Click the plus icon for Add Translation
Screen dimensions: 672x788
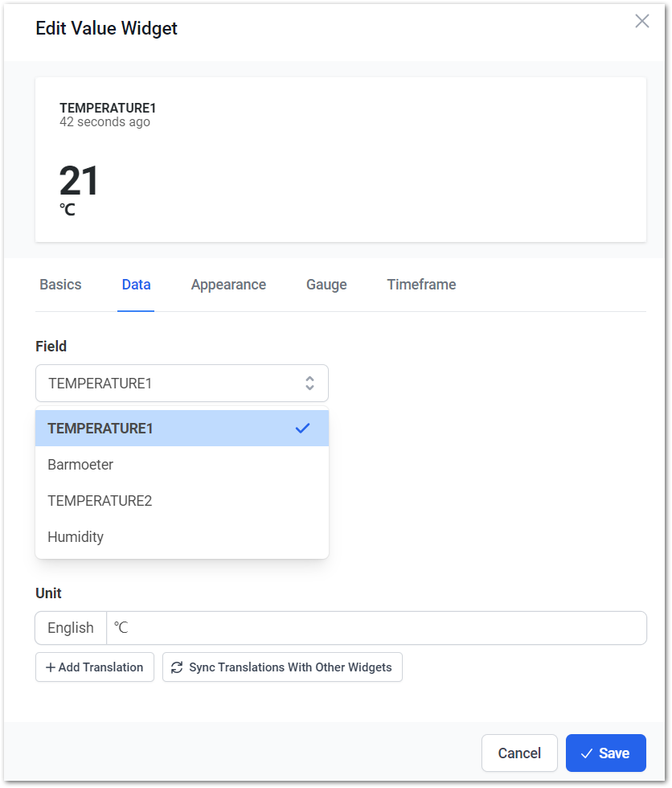[50, 667]
